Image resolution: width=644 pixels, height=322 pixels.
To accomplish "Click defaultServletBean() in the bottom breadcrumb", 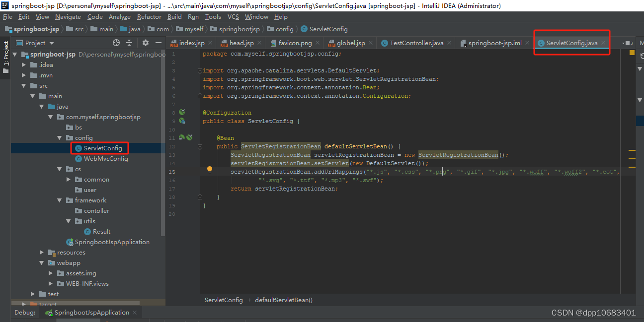I will click(x=284, y=300).
